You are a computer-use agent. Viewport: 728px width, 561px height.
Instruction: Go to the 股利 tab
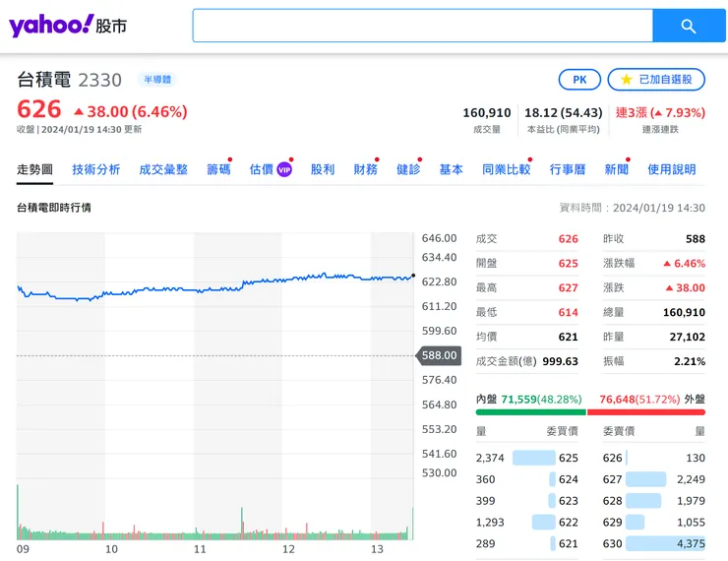(323, 169)
